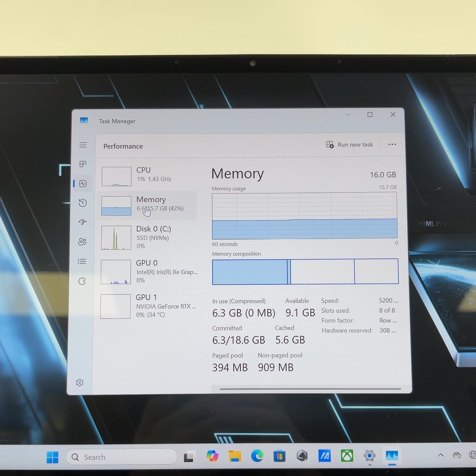Open Task Manager settings gear icon

80,382
